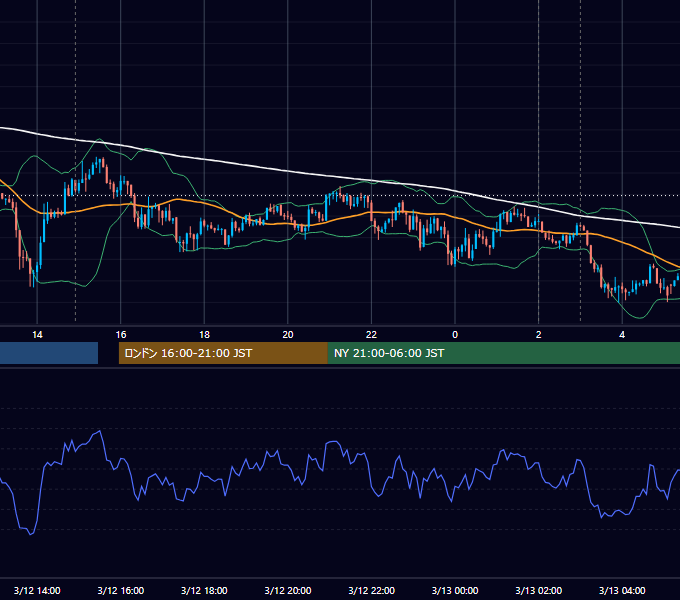This screenshot has width=680, height=600.
Task: Click the 20 hour label on price chart axis
Action: pyautogui.click(x=288, y=335)
